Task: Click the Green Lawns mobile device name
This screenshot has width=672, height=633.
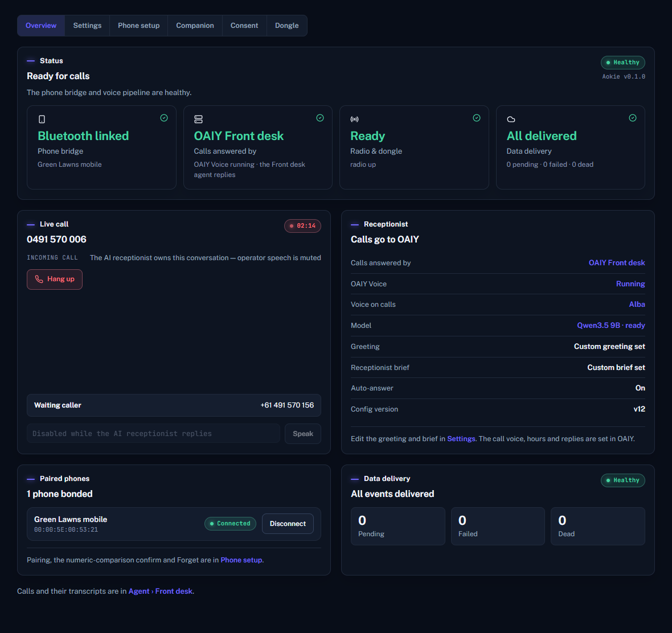Action: (71, 519)
